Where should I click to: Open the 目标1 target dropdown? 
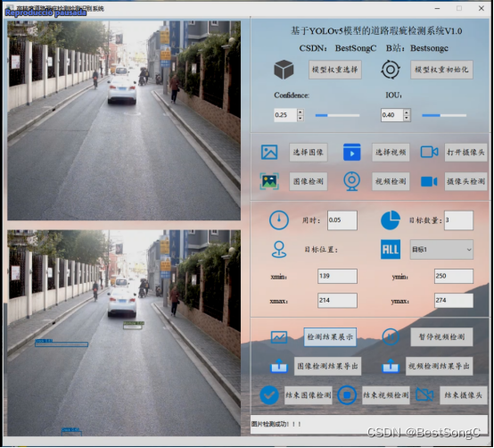pyautogui.click(x=441, y=249)
